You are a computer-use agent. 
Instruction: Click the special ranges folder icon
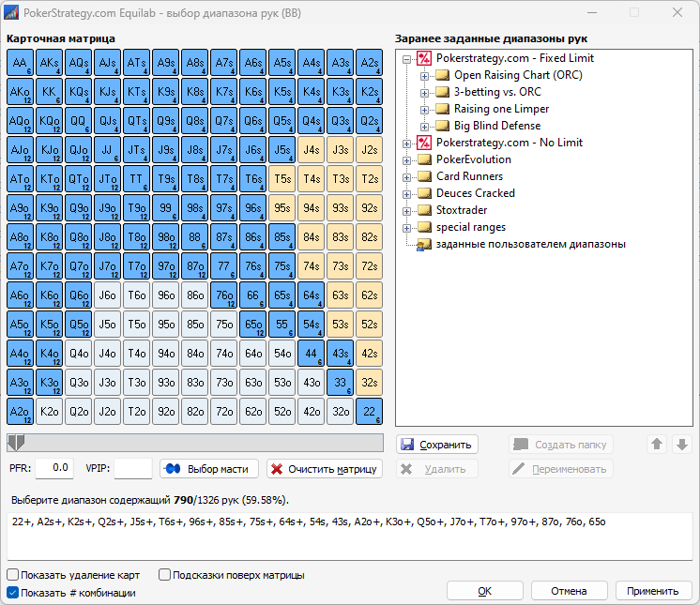tap(424, 227)
